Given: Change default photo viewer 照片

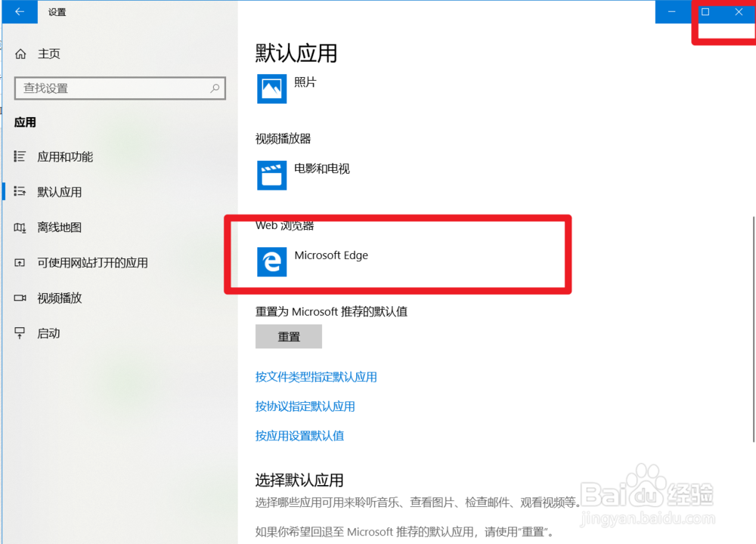Looking at the screenshot, I should pyautogui.click(x=305, y=82).
